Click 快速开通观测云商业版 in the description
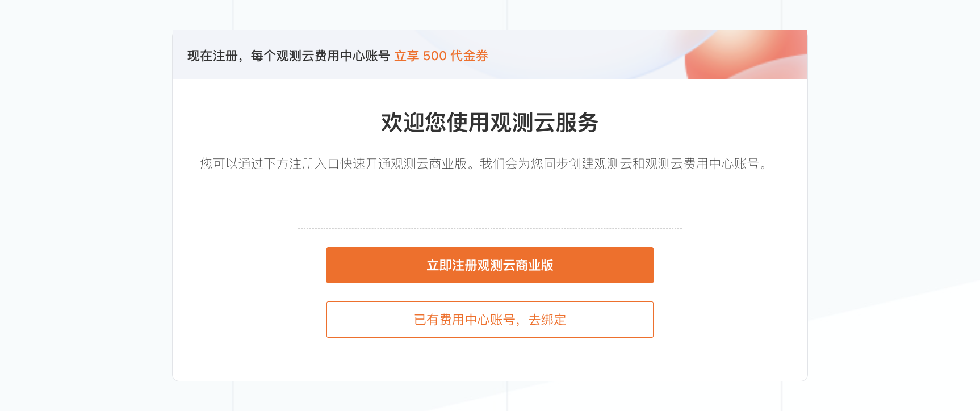The height and width of the screenshot is (411, 980). point(404,164)
